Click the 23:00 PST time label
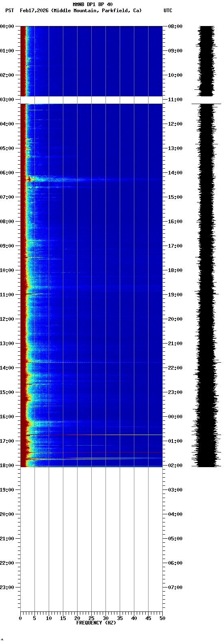Viewport: 224px width, 644px height. (x=7, y=587)
